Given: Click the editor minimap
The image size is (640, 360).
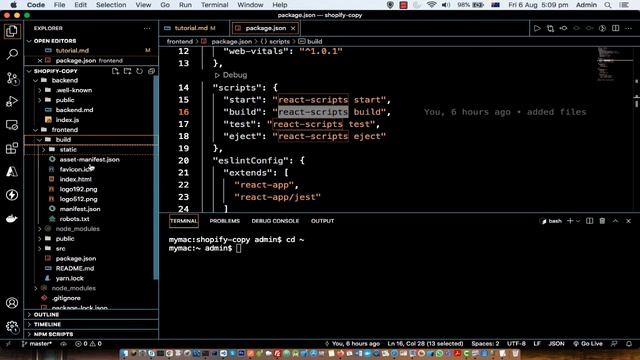Looking at the screenshot, I should 614,64.
